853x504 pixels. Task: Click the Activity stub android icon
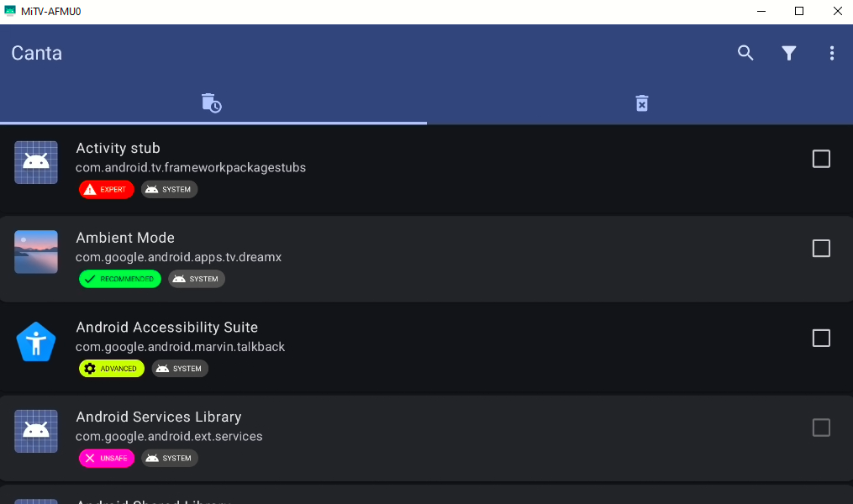36,163
